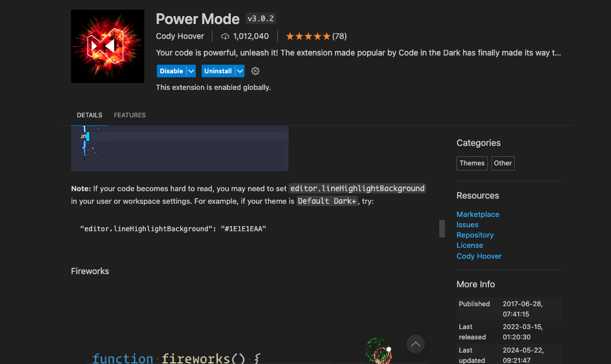Click the v3.0.2 version badge
This screenshot has height=364, width=611.
pyautogui.click(x=260, y=18)
